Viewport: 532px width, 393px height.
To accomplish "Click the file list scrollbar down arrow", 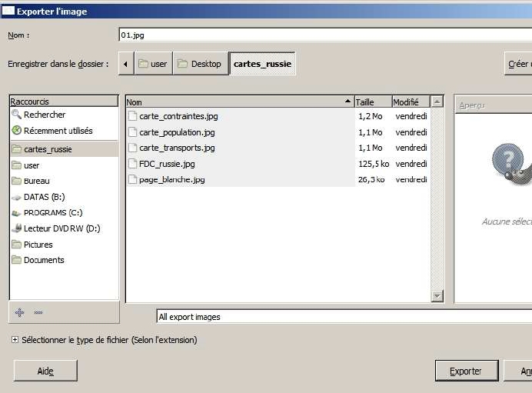I will (437, 296).
